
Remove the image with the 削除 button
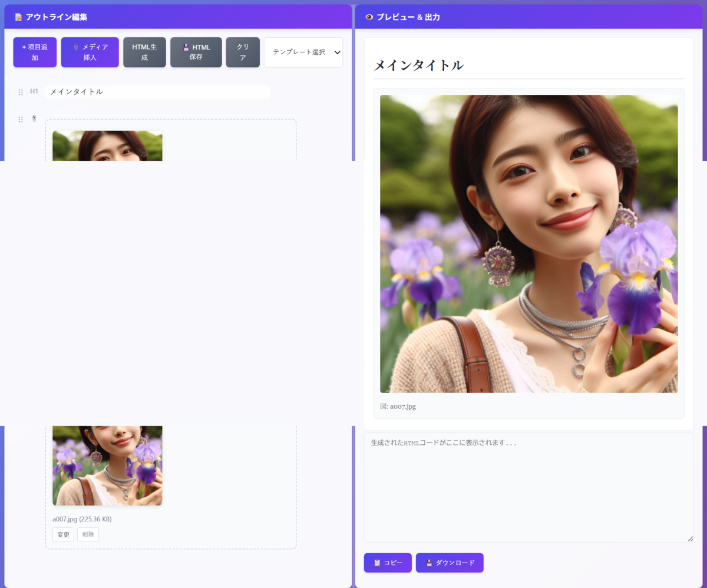click(x=88, y=534)
